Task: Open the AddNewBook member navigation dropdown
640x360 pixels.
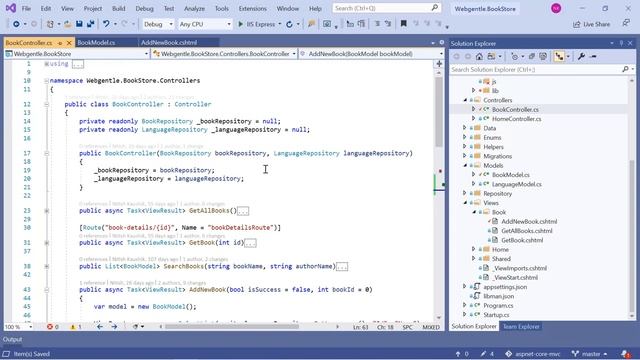Action: pos(371,54)
